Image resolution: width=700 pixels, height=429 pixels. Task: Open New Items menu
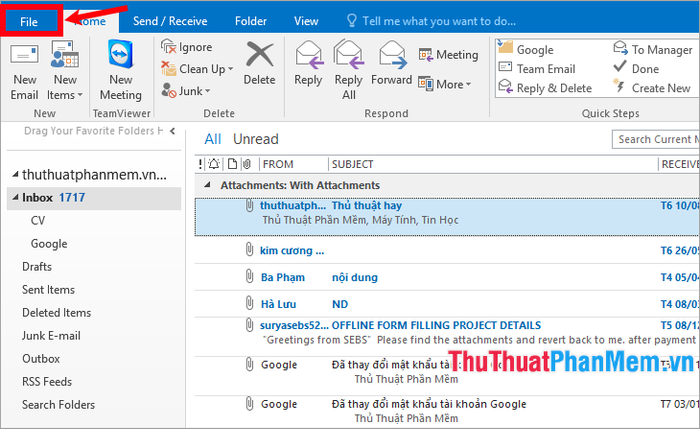tap(65, 72)
